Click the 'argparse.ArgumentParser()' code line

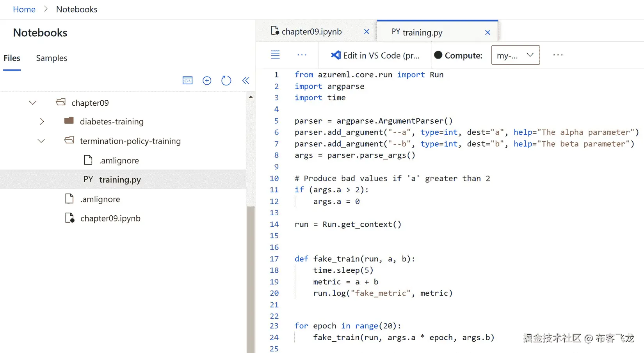374,121
